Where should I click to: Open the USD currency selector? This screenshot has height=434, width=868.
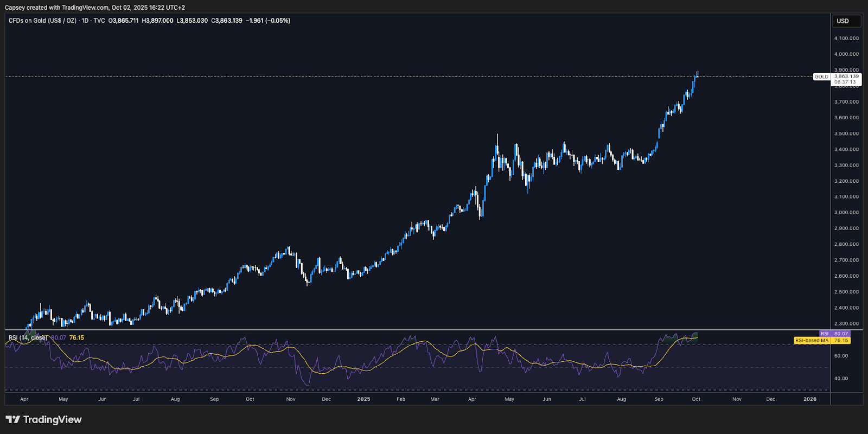click(847, 21)
